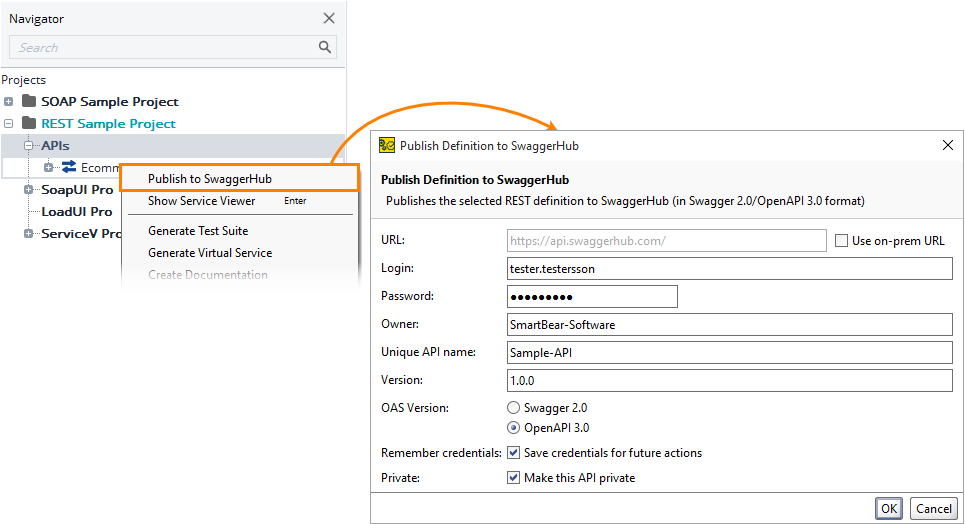Click the Login field with tester.testersson

(x=730, y=268)
